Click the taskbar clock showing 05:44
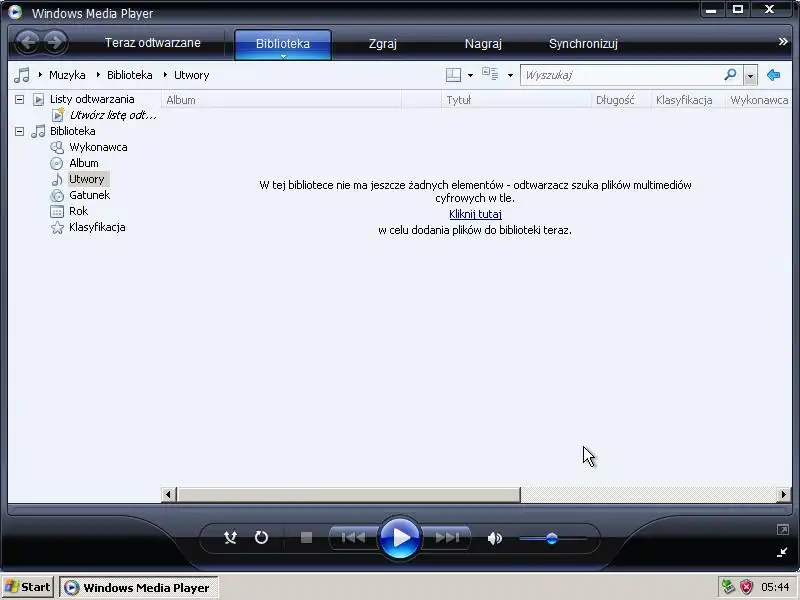 coord(775,587)
